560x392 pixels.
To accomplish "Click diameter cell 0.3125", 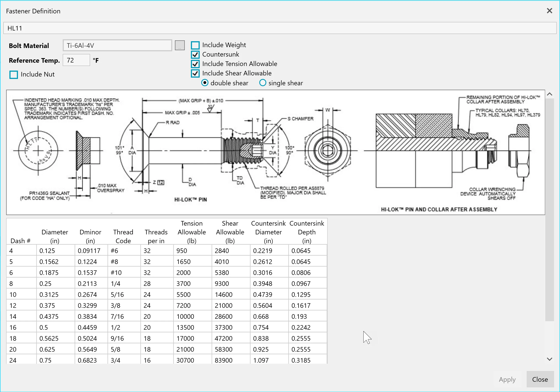I will 56,294.
